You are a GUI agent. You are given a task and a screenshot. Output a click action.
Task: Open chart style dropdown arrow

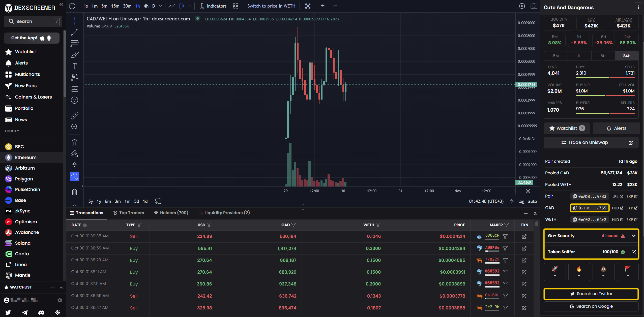(190, 6)
